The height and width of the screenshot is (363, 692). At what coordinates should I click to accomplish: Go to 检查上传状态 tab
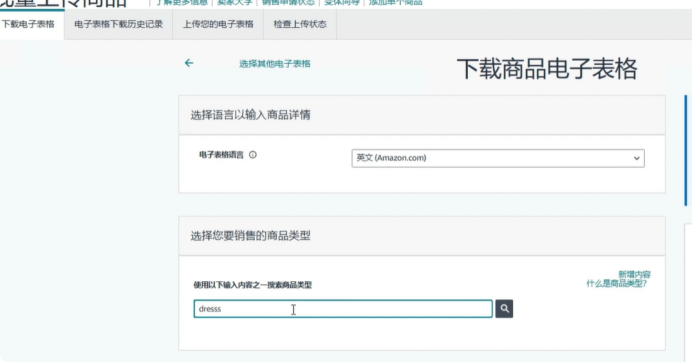click(x=300, y=24)
